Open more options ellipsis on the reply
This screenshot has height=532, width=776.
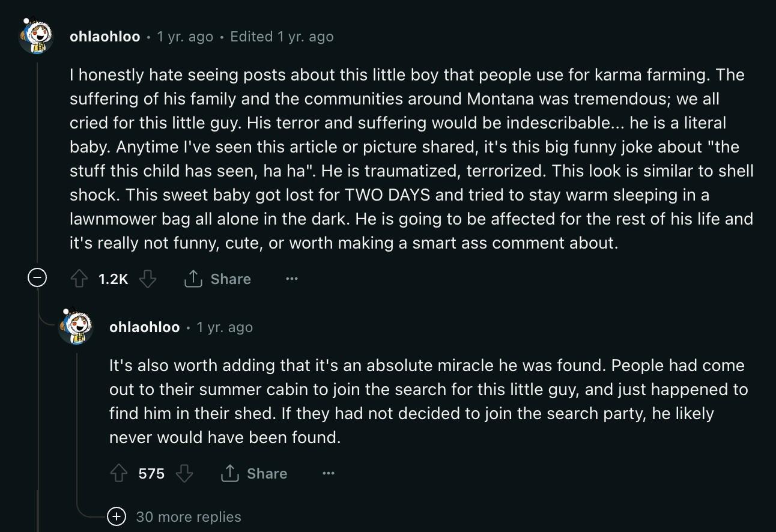[x=328, y=474]
